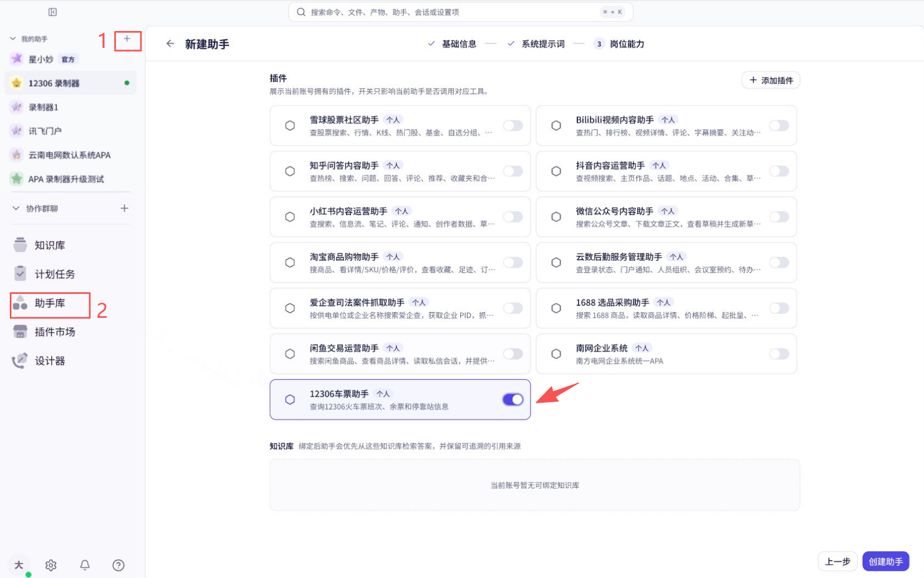
Task: Enable the 闲鱼交易运营助手 plugin switch
Action: coord(513,354)
